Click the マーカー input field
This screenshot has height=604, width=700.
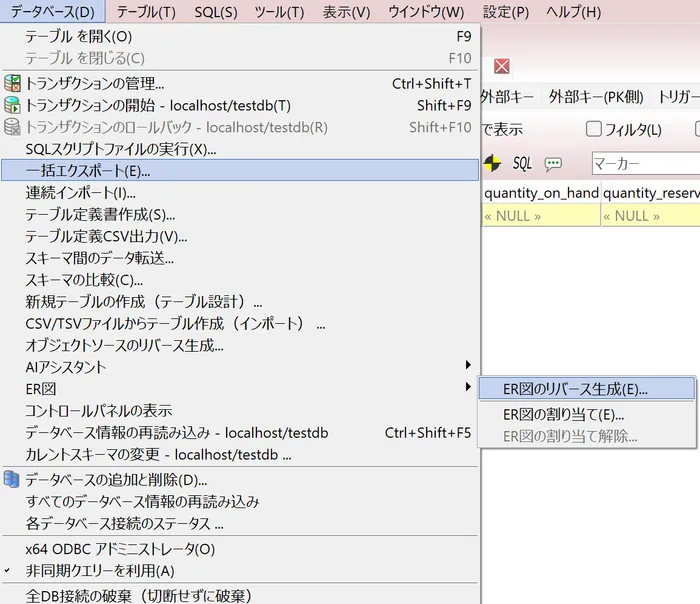click(x=645, y=163)
